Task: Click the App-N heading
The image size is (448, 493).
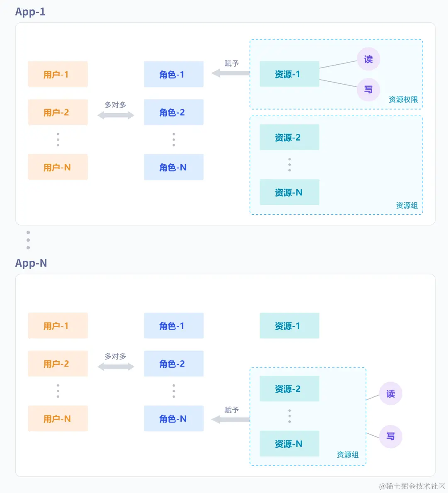Action: 31,263
